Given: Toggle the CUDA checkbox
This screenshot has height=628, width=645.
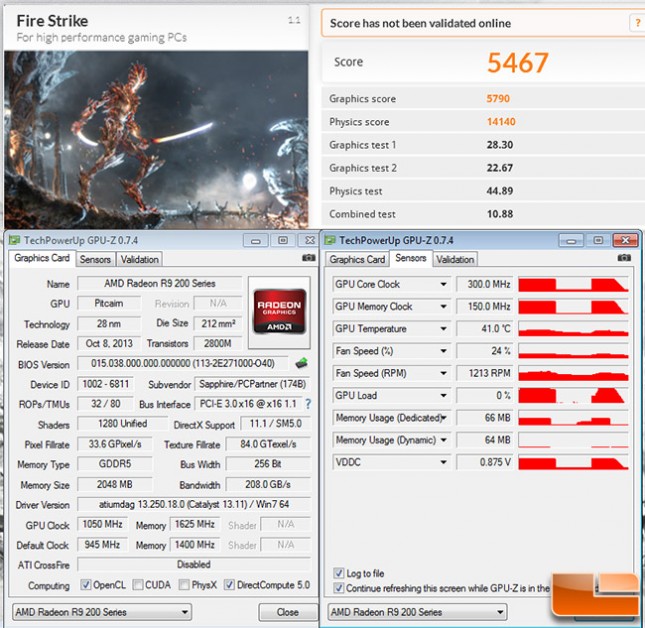Looking at the screenshot, I should pos(138,584).
